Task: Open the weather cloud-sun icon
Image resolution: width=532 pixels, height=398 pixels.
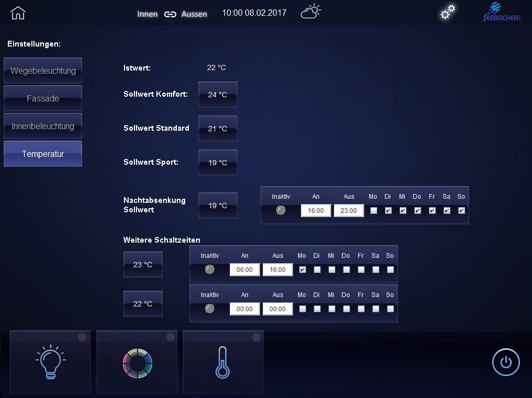Action: [311, 12]
